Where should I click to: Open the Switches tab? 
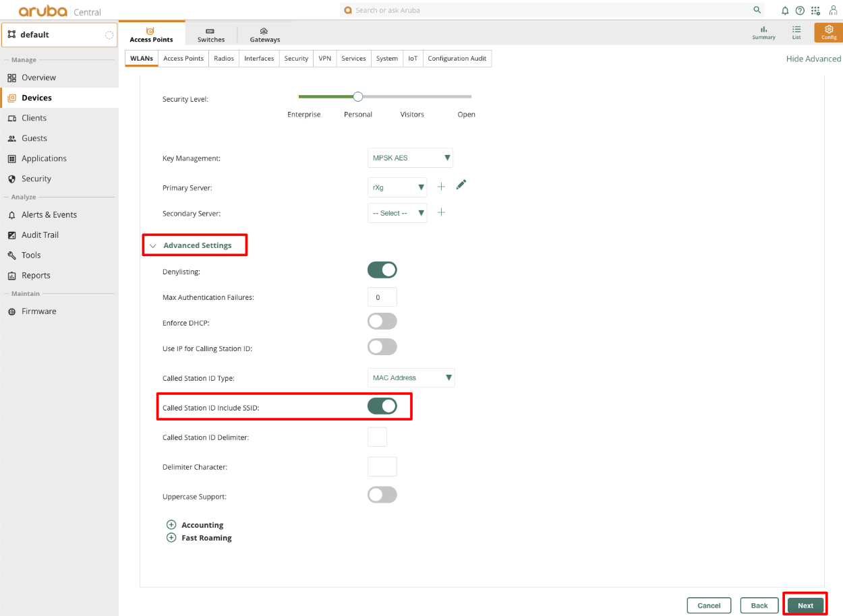point(211,35)
